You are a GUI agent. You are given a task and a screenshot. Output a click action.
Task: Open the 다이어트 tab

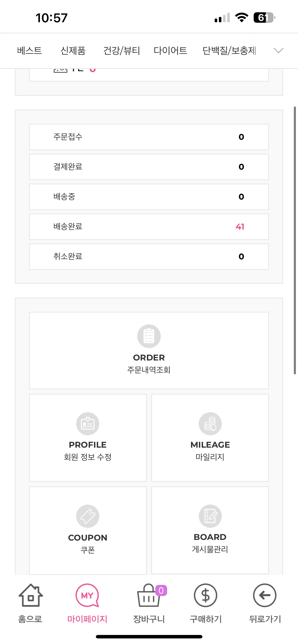170,51
